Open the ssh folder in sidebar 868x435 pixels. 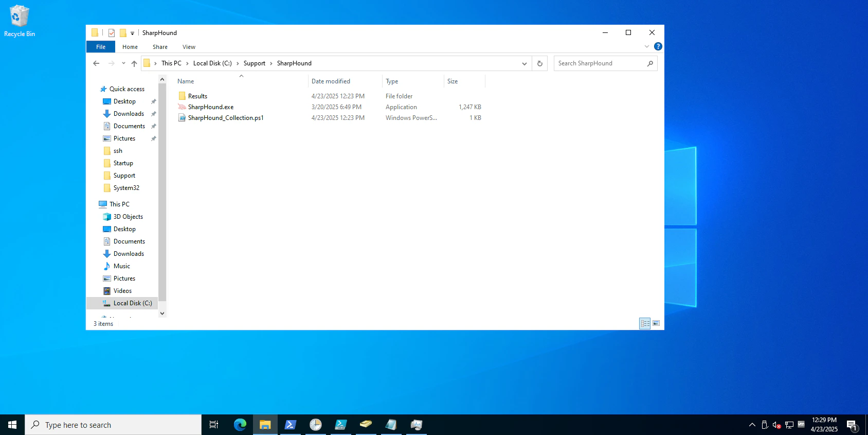118,151
